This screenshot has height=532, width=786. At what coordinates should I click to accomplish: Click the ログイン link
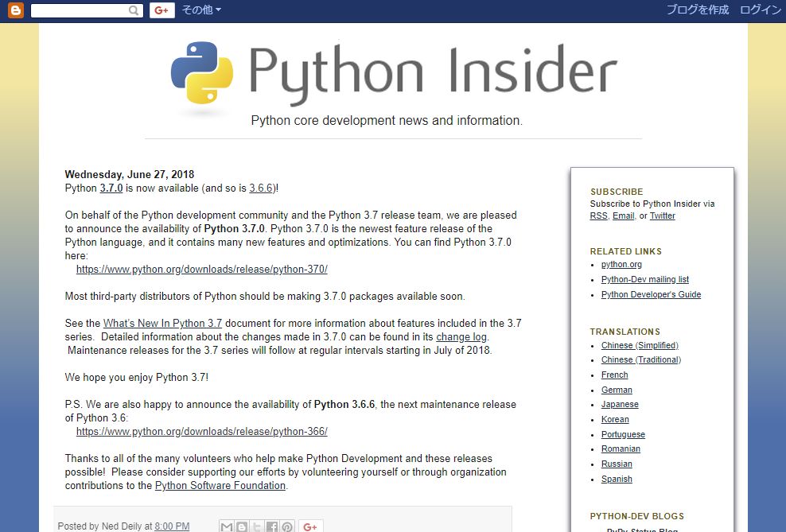[760, 10]
